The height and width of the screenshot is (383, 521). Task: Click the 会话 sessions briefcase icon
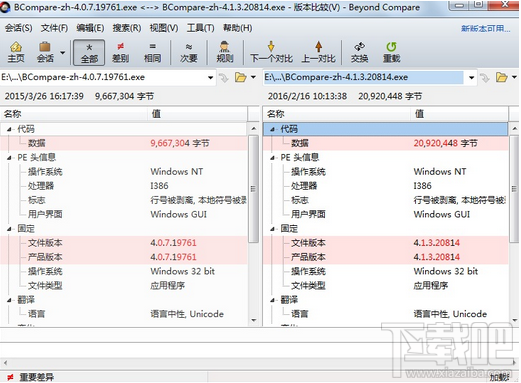point(45,52)
